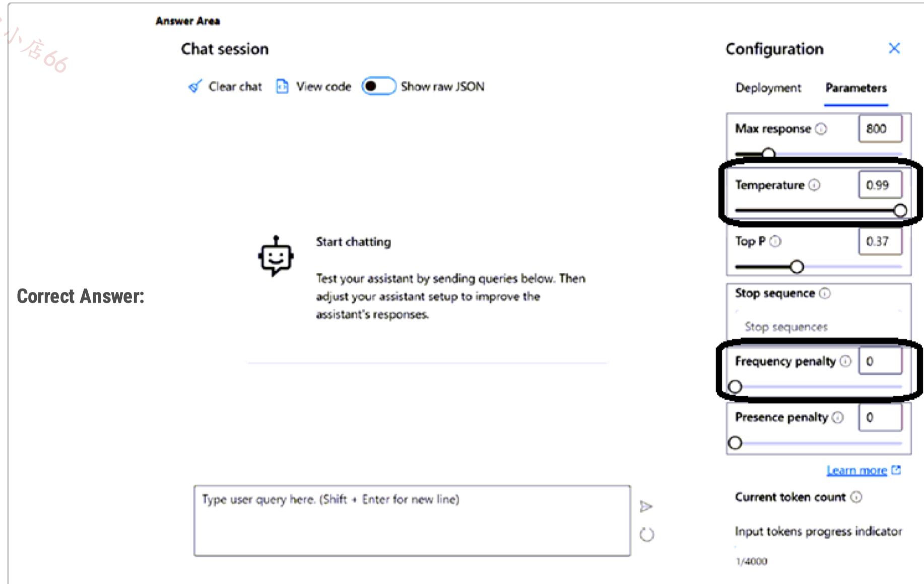The width and height of the screenshot is (924, 584).
Task: Click the user query text box
Action: (x=412, y=521)
